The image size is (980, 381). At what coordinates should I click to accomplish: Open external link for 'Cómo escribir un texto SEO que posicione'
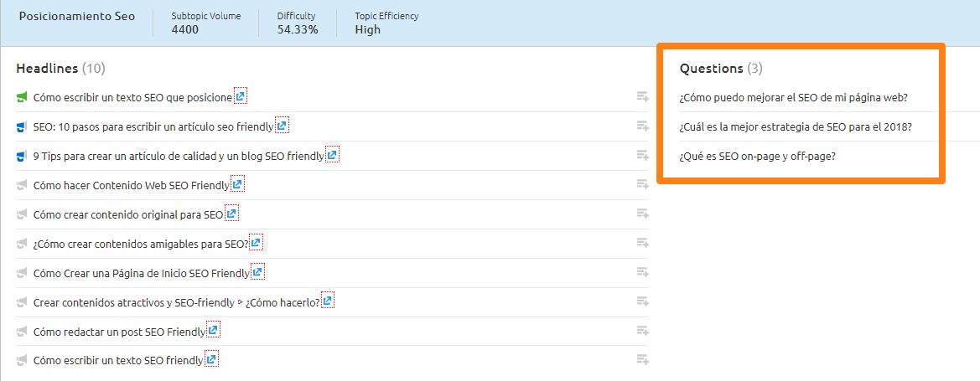pyautogui.click(x=240, y=97)
